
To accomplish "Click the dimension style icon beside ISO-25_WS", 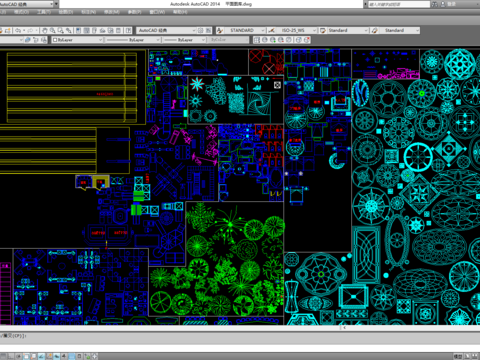I will 272,30.
